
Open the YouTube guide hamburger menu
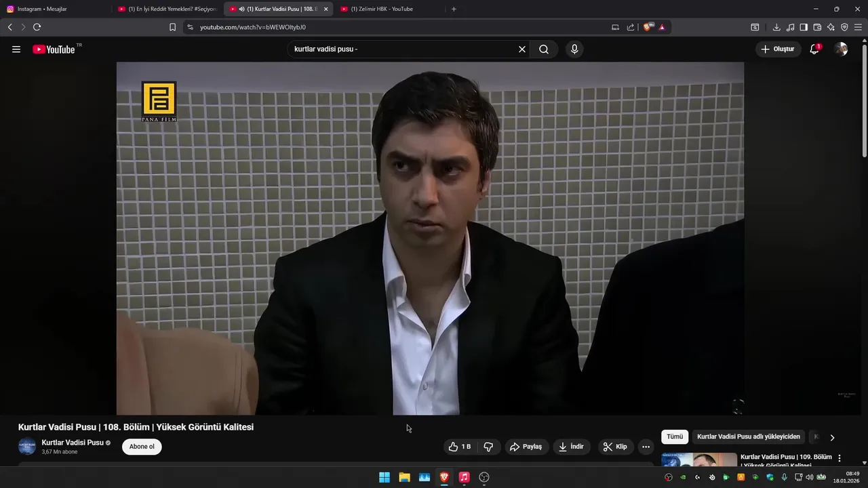[16, 49]
